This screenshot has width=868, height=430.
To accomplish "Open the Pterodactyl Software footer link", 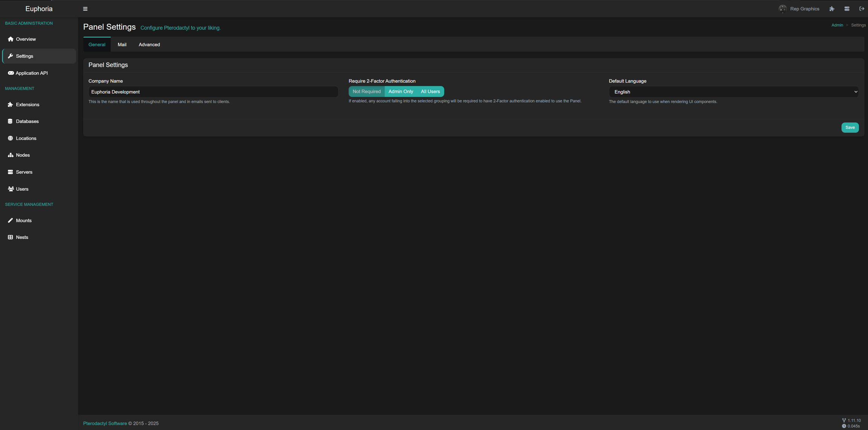I will (105, 423).
